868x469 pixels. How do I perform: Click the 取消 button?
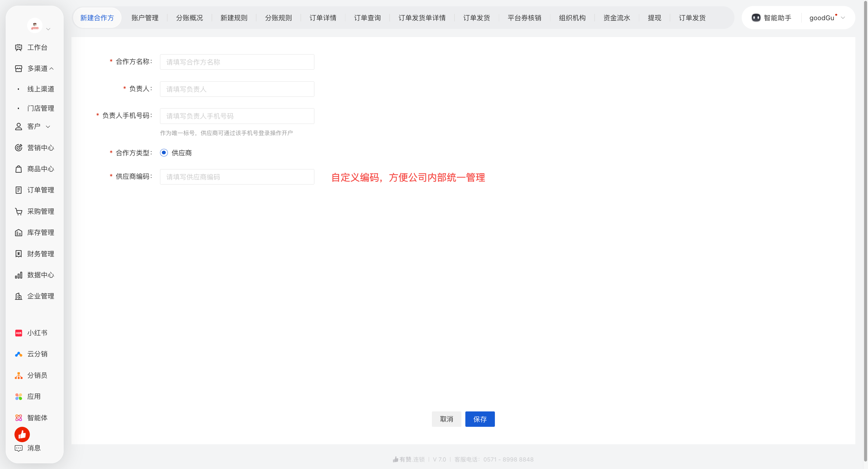click(x=446, y=419)
